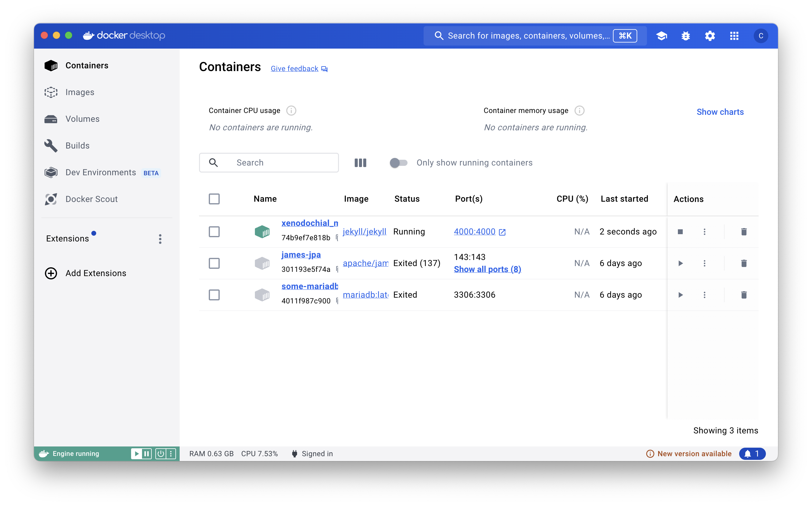Sort by Status column header
812x506 pixels.
(x=407, y=199)
